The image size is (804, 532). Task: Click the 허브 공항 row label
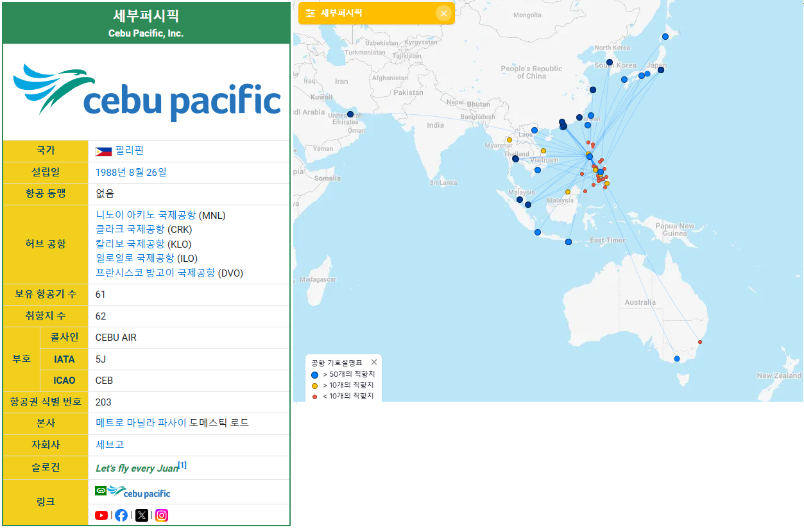46,244
